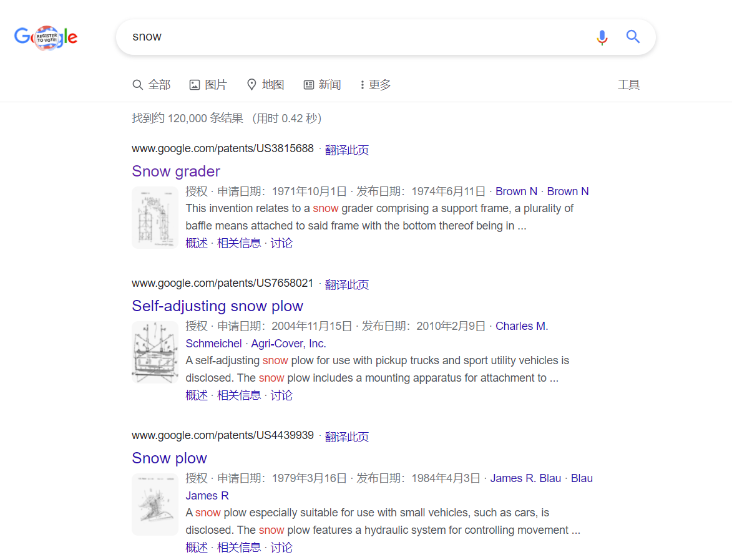This screenshot has height=560, width=732.
Task: Click the Google logo
Action: [46, 37]
